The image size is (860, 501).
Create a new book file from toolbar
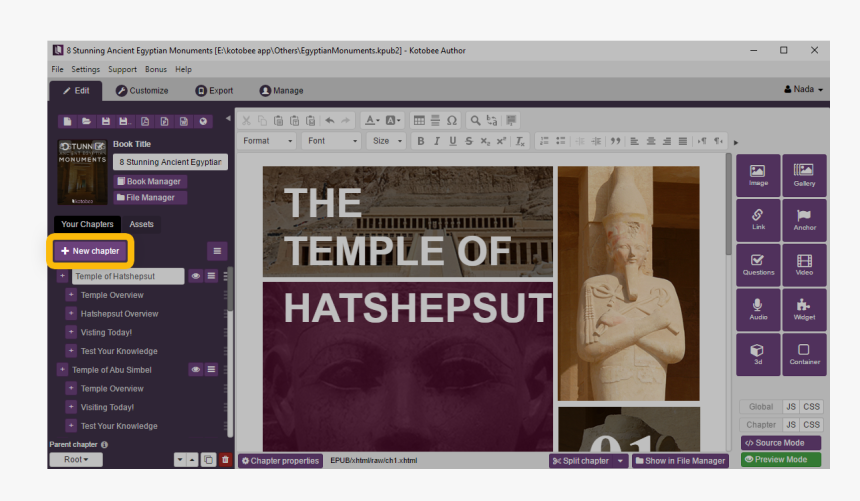[x=67, y=121]
